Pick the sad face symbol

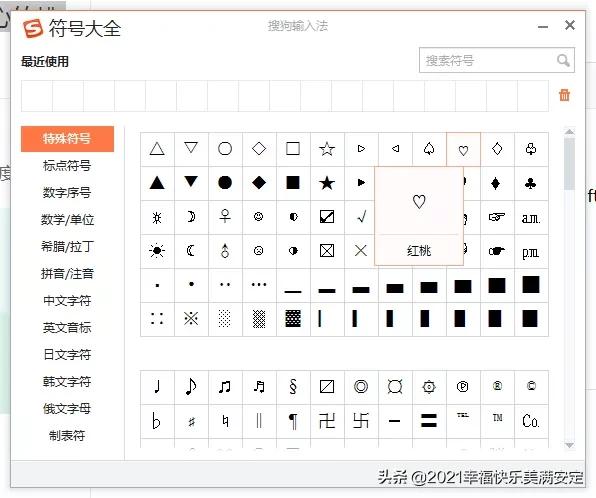click(x=258, y=251)
